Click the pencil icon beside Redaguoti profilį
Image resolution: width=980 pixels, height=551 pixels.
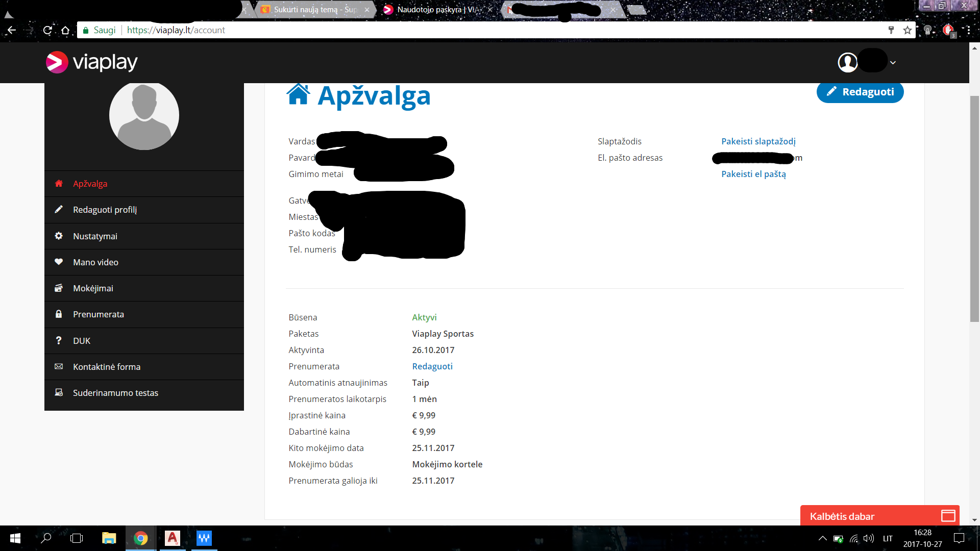tap(59, 209)
